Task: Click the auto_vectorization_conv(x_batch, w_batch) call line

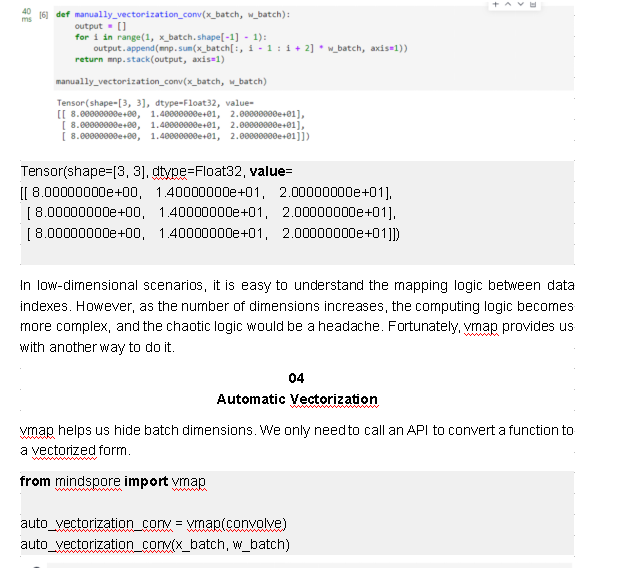Action: point(155,544)
